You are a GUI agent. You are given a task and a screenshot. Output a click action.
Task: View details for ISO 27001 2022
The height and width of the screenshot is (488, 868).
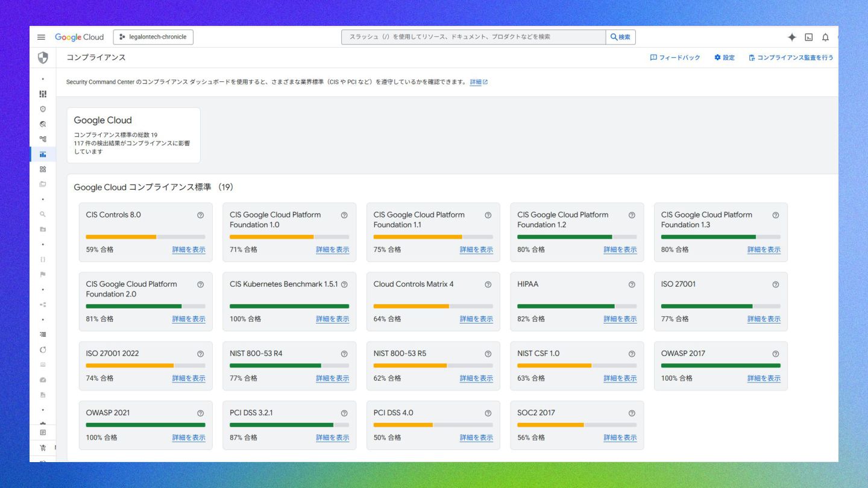coord(189,378)
